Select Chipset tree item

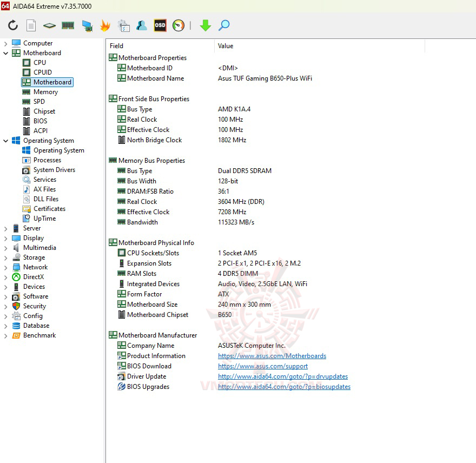tap(44, 111)
